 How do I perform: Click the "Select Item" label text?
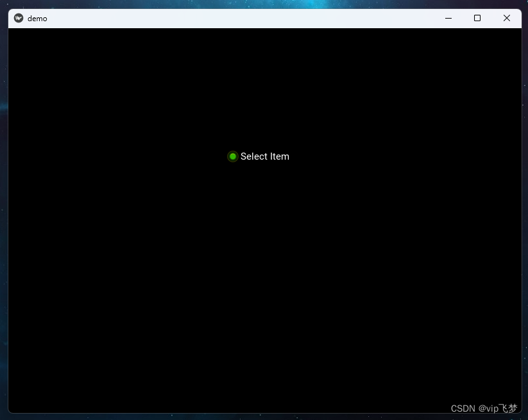[x=265, y=156]
